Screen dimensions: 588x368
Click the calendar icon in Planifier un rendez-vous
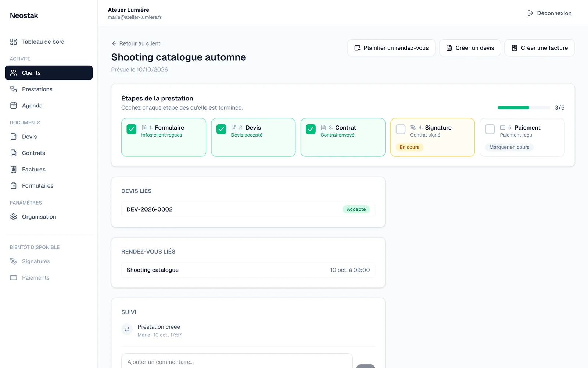357,48
